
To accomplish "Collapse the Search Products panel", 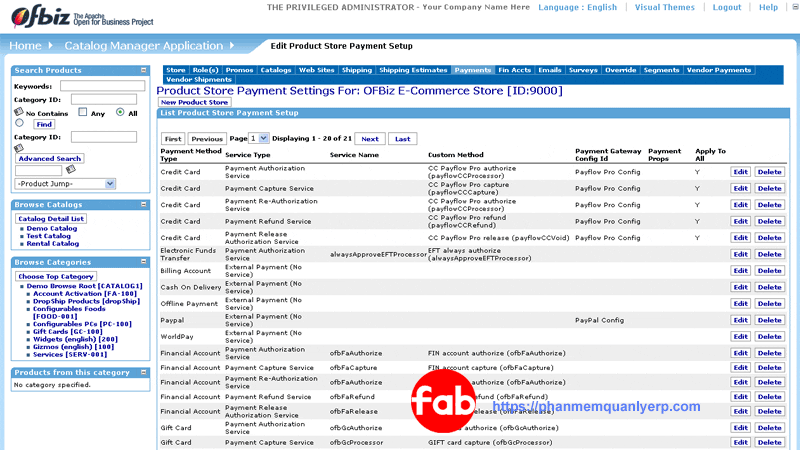I will click(x=143, y=70).
